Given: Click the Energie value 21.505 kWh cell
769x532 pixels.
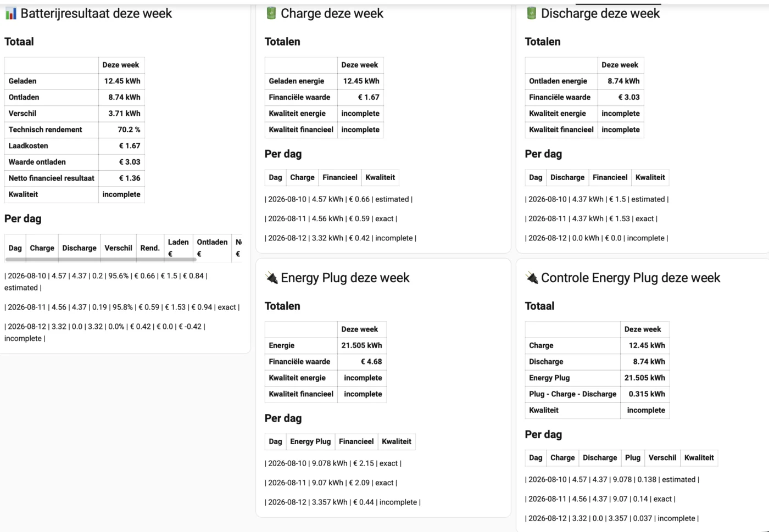Looking at the screenshot, I should click(361, 345).
